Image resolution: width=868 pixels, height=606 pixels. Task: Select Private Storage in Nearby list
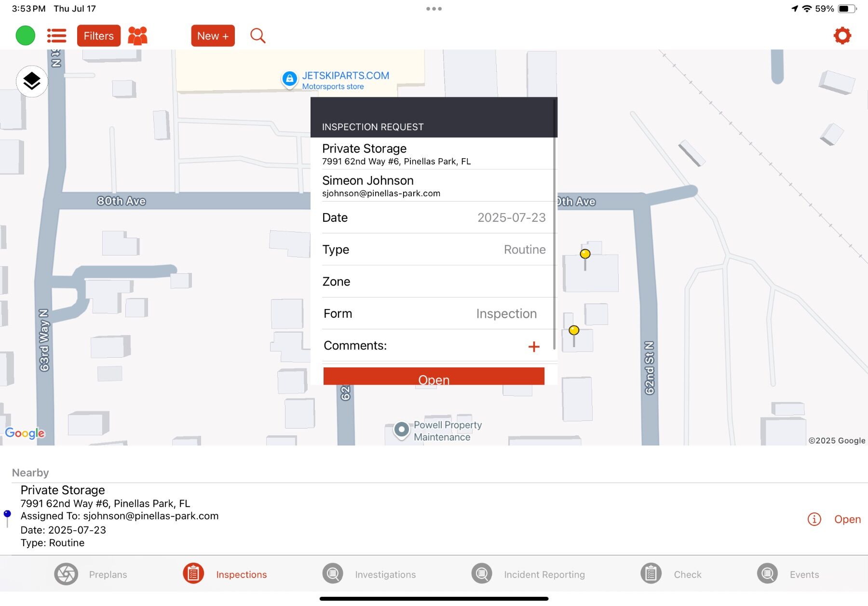click(63, 490)
